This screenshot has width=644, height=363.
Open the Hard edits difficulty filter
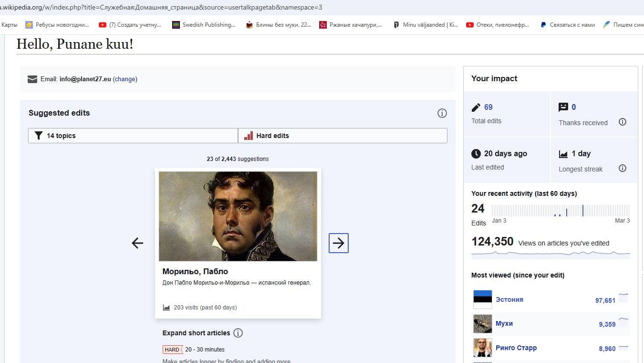343,136
